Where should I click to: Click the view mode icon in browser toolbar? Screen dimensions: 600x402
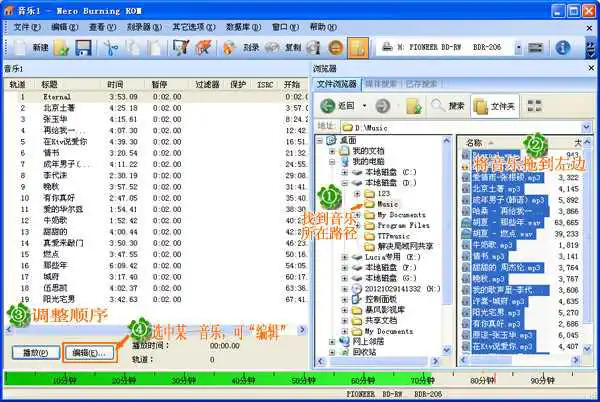click(x=534, y=106)
